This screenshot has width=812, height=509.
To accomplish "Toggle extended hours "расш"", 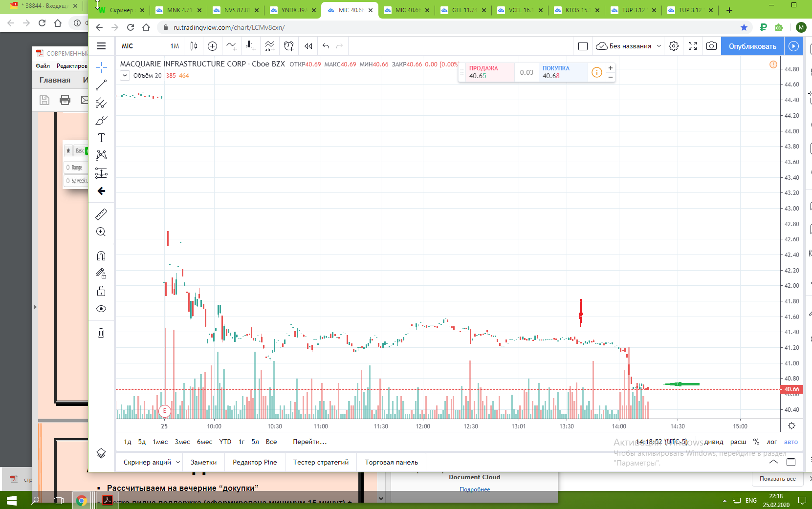I will click(x=738, y=442).
